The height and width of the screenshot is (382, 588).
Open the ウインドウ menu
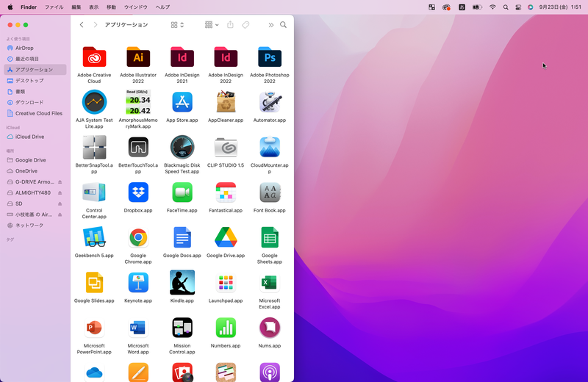135,7
